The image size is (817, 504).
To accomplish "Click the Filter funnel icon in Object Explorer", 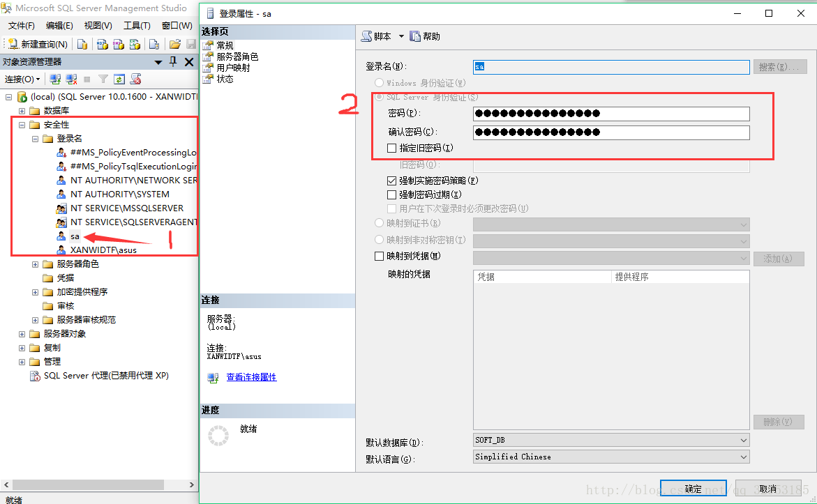I will point(103,79).
